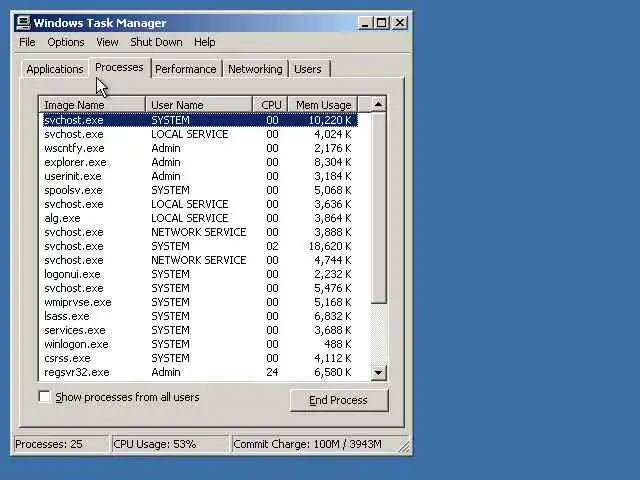Switch to the Performance tab
The height and width of the screenshot is (480, 640).
click(186, 69)
